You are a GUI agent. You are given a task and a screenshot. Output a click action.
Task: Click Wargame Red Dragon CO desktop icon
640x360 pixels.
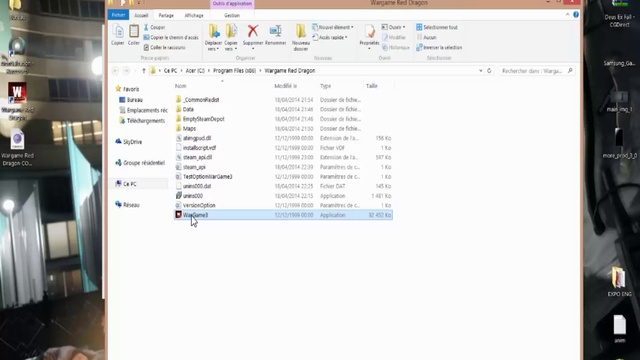(17, 148)
